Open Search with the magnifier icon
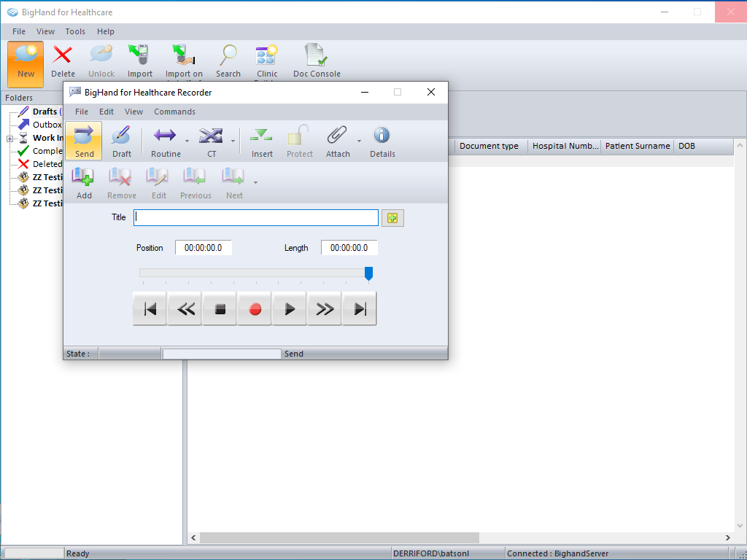Image resolution: width=747 pixels, height=560 pixels. (x=228, y=55)
